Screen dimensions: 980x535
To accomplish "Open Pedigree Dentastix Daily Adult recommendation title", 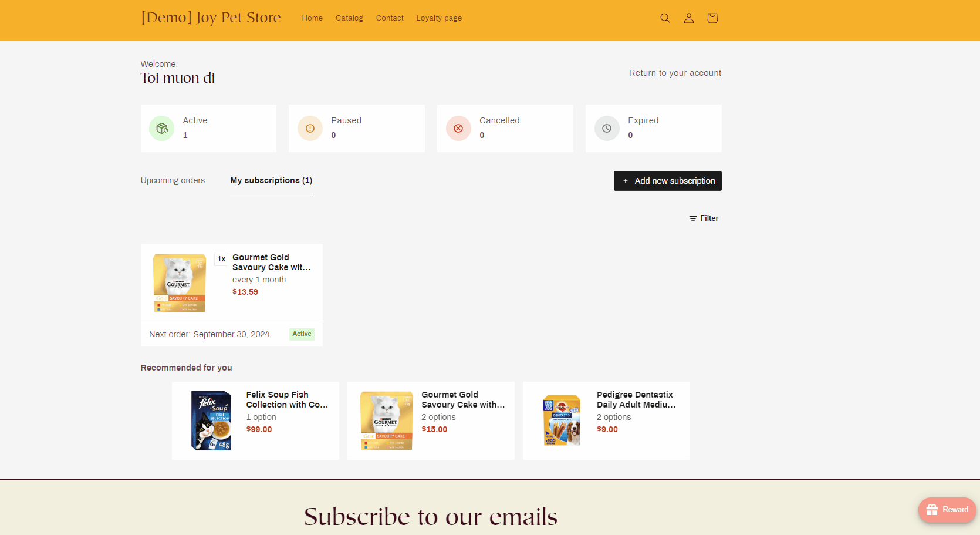I will tap(636, 399).
